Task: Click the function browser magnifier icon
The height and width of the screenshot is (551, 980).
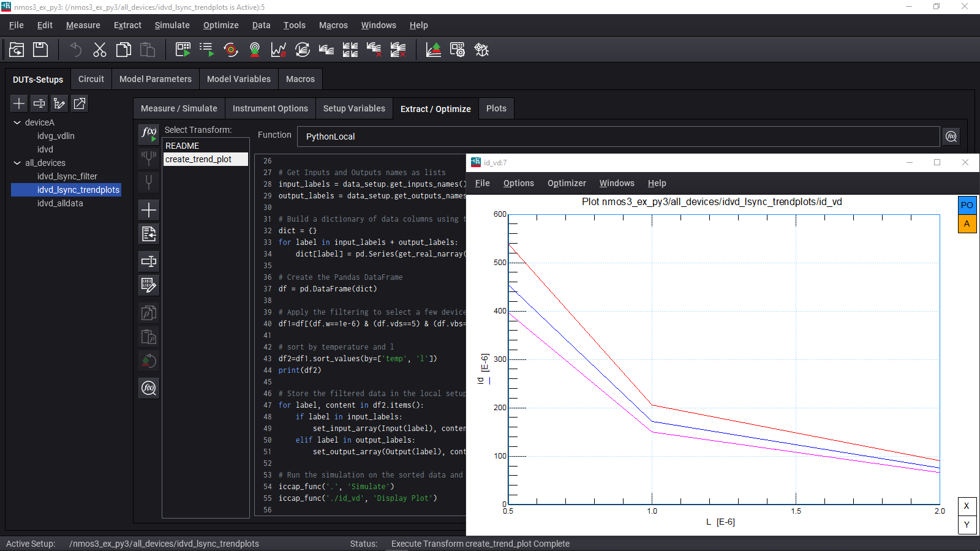Action: (x=951, y=137)
